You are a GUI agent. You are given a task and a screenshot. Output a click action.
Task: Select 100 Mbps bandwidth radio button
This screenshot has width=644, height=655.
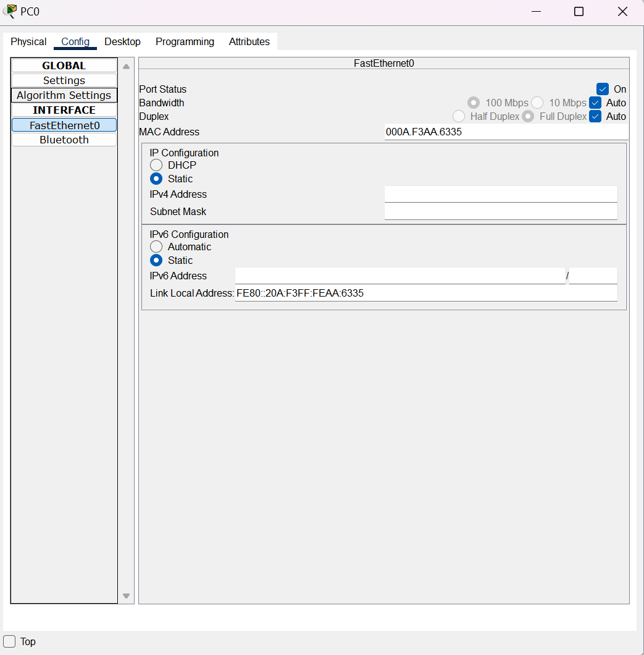coord(474,103)
